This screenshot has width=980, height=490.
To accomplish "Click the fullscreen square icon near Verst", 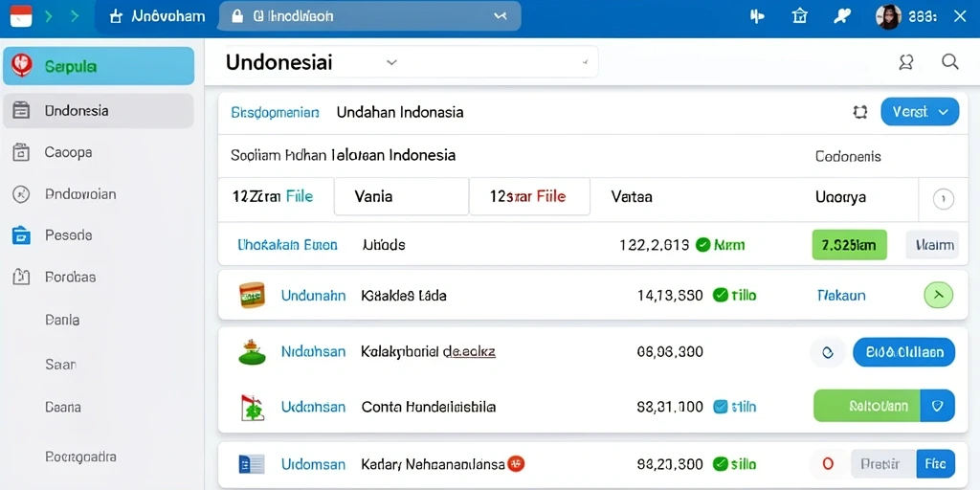I will 860,112.
